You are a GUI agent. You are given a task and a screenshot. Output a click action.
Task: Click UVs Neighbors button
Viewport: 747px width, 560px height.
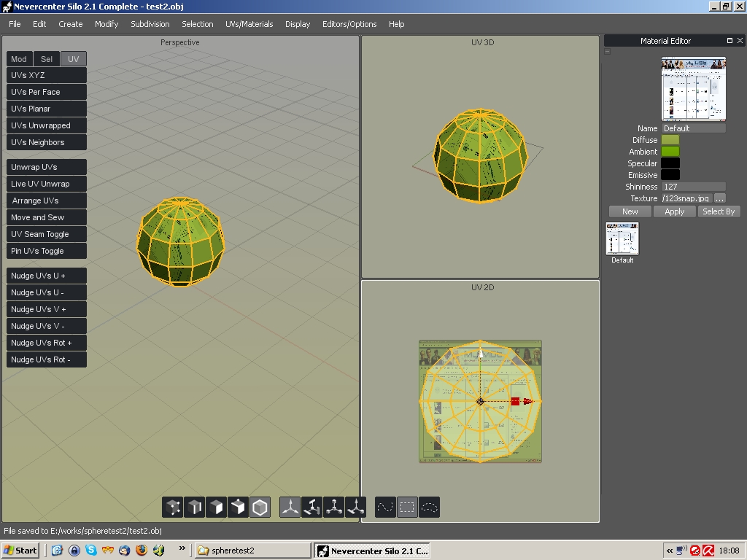[47, 142]
